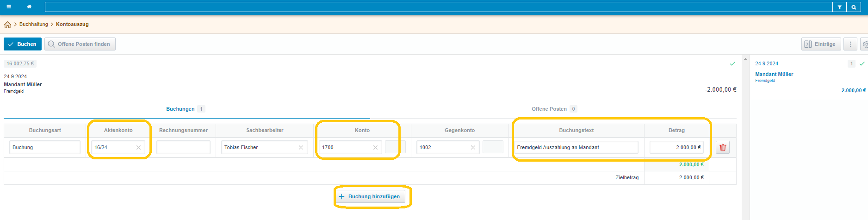
Task: Click Offene Posten finden button
Action: (80, 44)
